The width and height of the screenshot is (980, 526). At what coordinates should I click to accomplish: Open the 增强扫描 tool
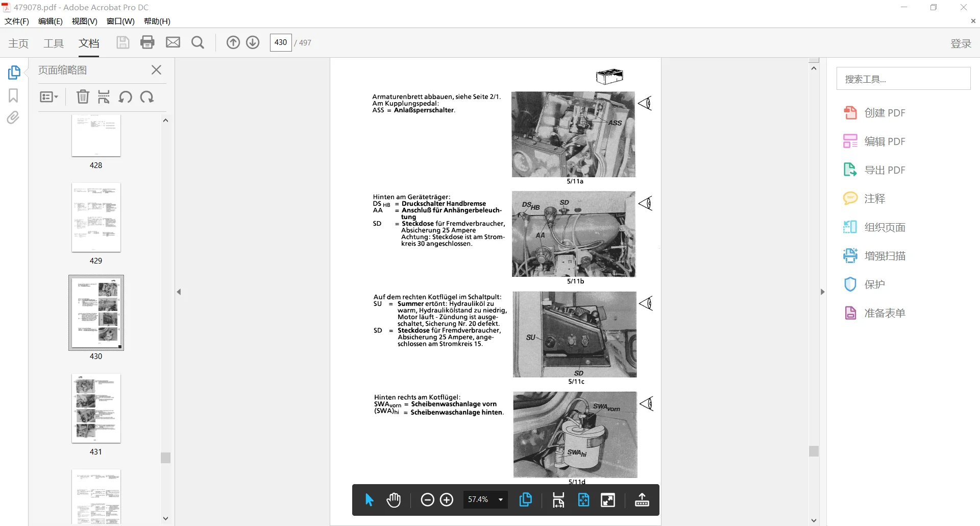tap(874, 256)
